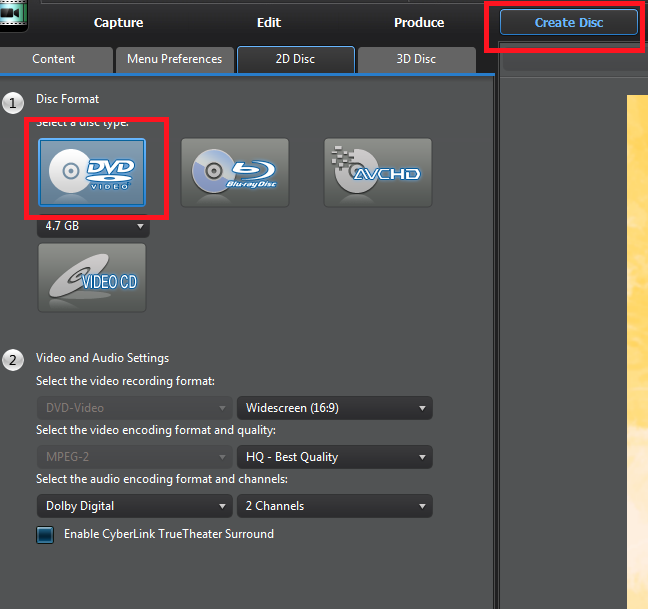Viewport: 648px width, 609px height.
Task: Click the disabled MPEG-2 encoding dropdown
Action: (x=135, y=457)
